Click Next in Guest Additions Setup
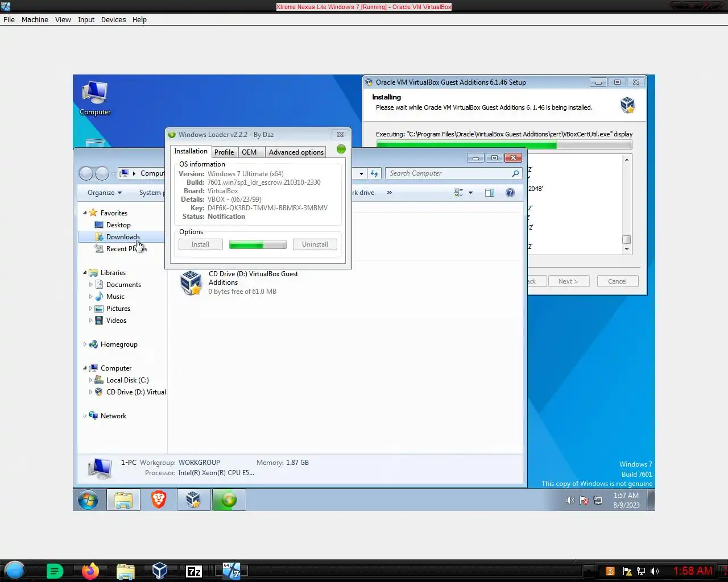Screen dimensions: 728x582 (569, 281)
